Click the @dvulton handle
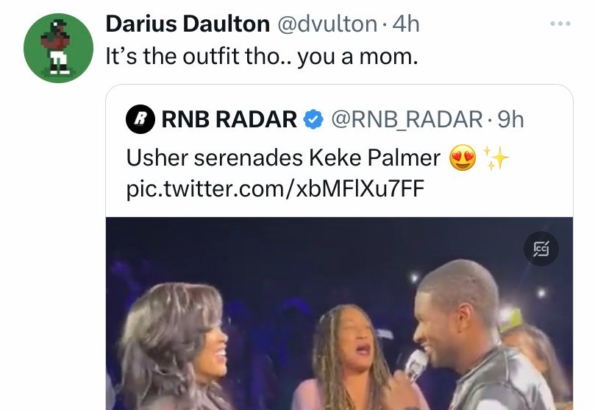This screenshot has height=410, width=595. [327, 24]
